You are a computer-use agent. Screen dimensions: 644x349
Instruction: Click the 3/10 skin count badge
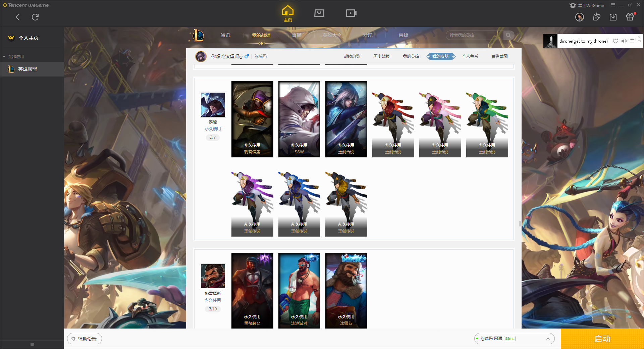[x=213, y=309]
